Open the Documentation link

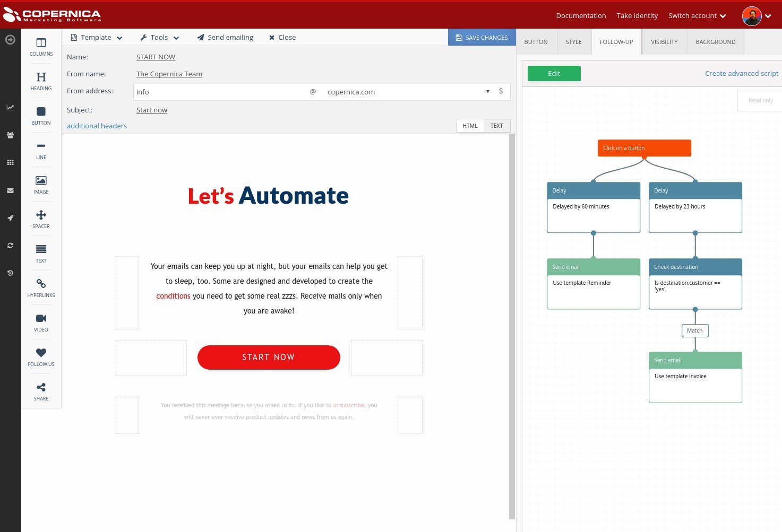(581, 15)
